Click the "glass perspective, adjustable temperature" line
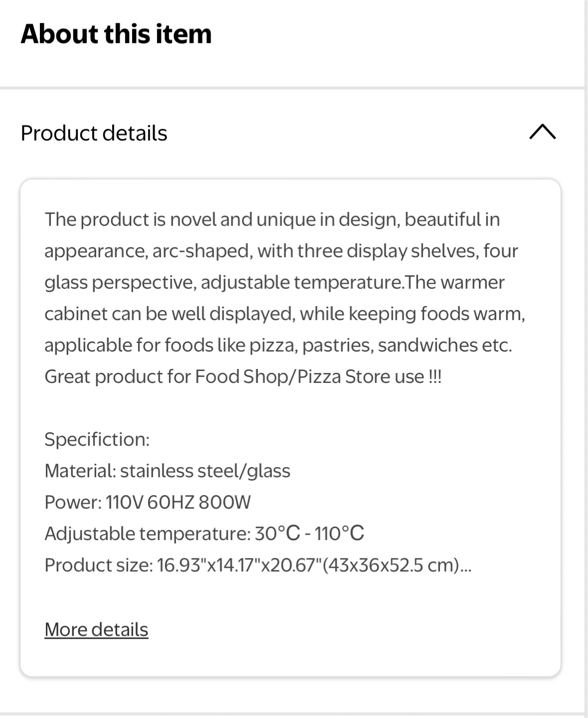Viewport: 588px width, 718px height. pyautogui.click(x=274, y=282)
